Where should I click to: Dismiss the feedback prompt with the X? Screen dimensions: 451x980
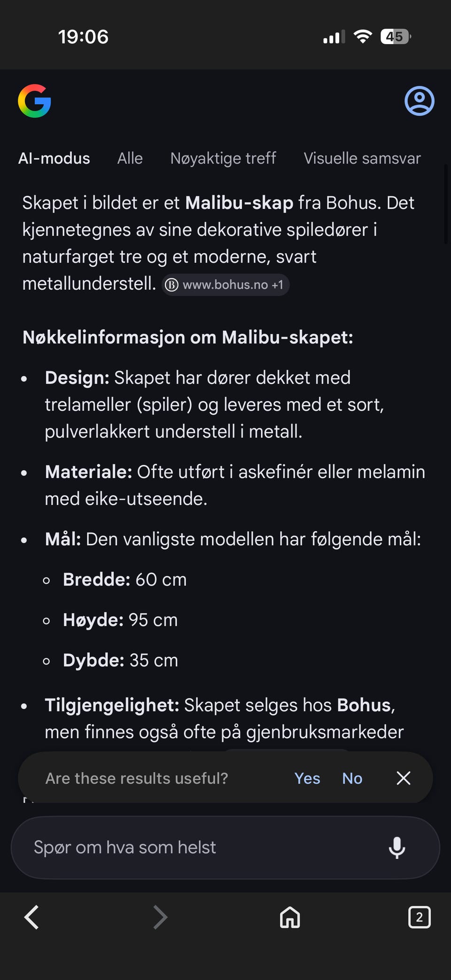pyautogui.click(x=403, y=778)
